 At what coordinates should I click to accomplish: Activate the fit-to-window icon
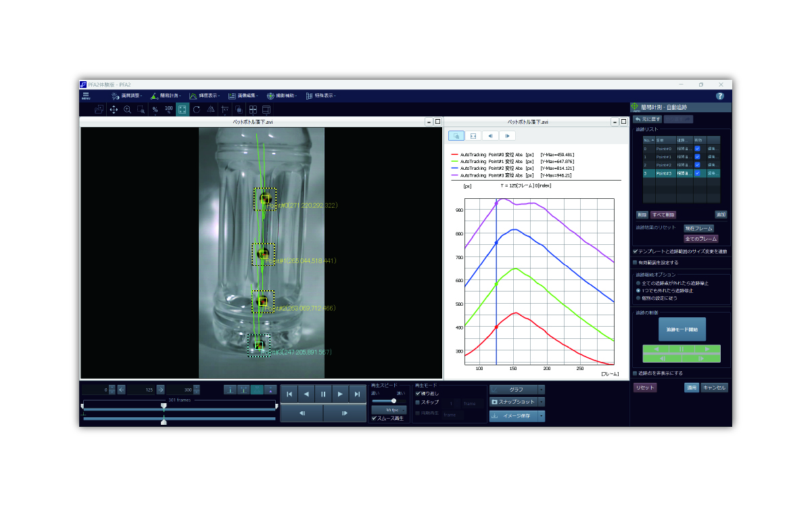183,110
